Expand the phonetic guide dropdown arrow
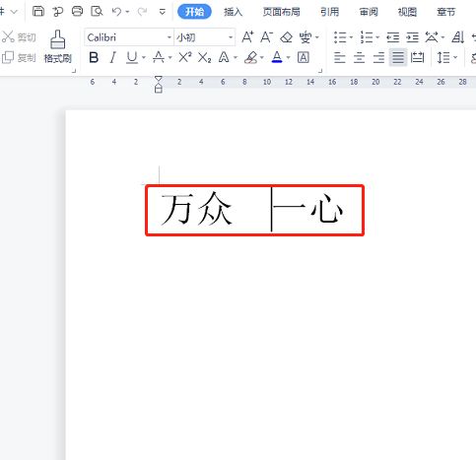Viewport: 476px width, 460px height. (x=317, y=37)
